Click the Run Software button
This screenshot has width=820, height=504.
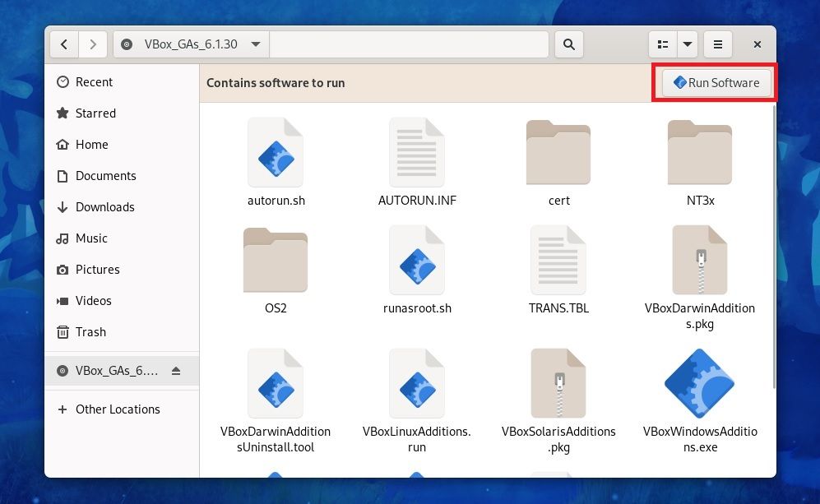point(715,82)
